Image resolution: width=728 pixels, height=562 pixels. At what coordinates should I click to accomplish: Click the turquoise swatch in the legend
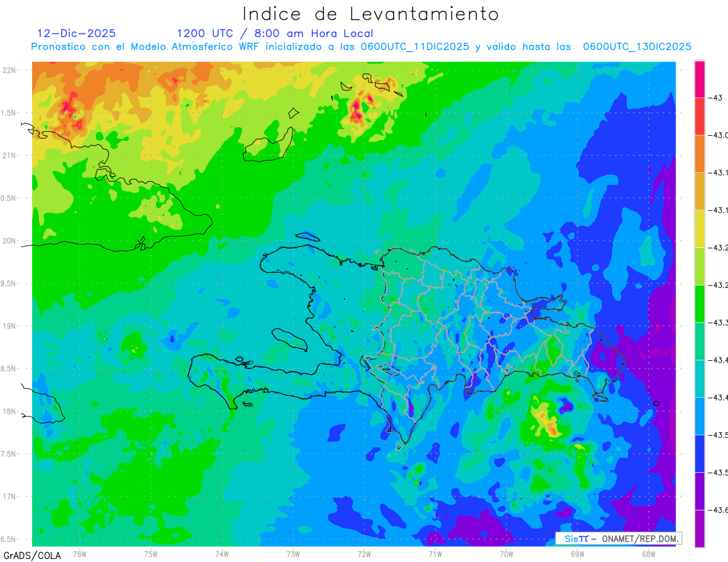click(699, 379)
